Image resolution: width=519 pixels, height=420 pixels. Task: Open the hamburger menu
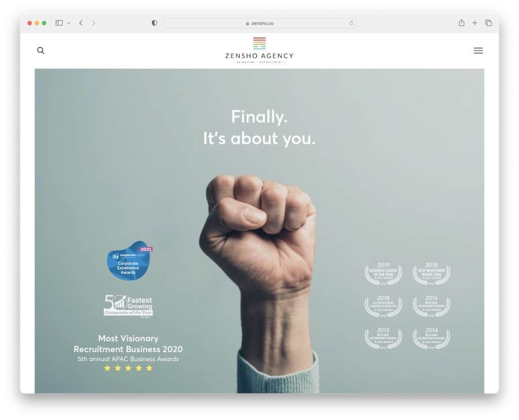[478, 50]
